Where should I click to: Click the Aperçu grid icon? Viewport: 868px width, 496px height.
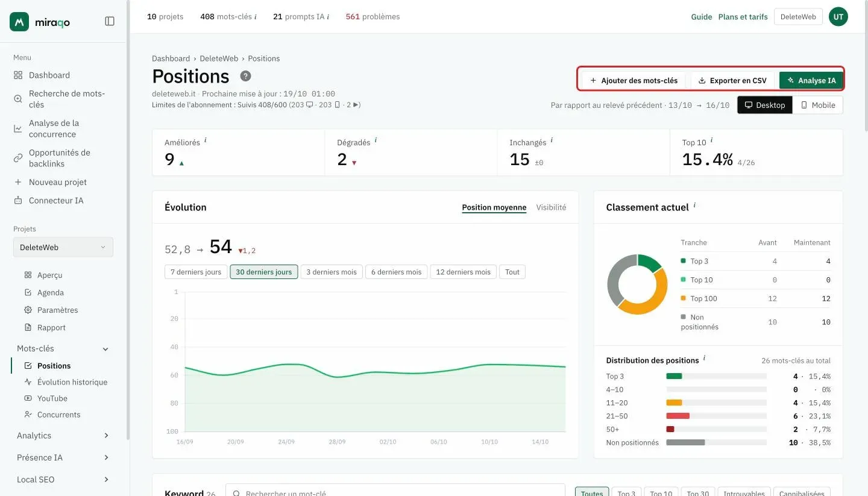[x=28, y=275]
